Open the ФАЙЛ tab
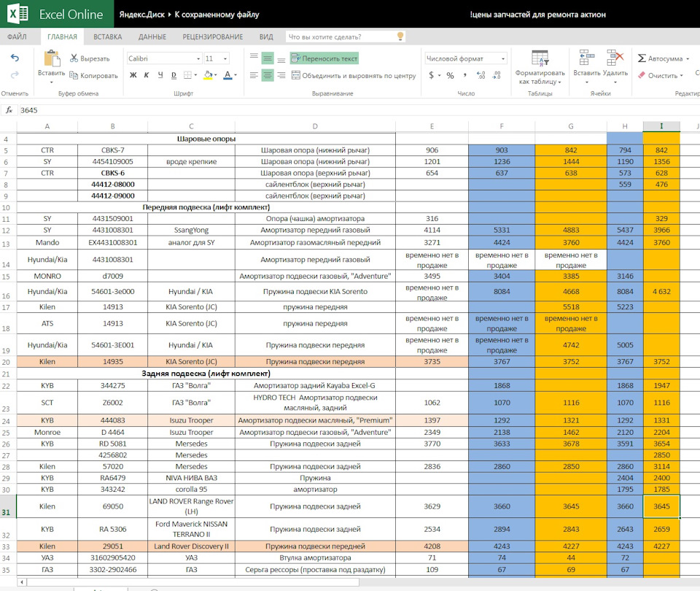700x591 pixels. pos(17,36)
